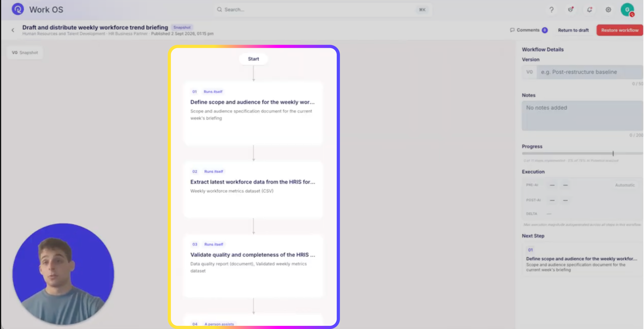
Task: Open the Comments panel
Action: point(529,30)
